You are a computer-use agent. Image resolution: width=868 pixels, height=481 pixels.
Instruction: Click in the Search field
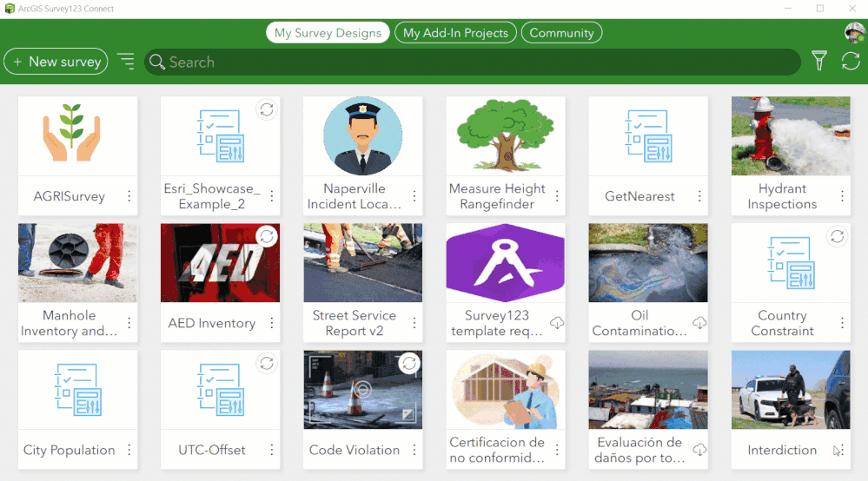coord(472,62)
